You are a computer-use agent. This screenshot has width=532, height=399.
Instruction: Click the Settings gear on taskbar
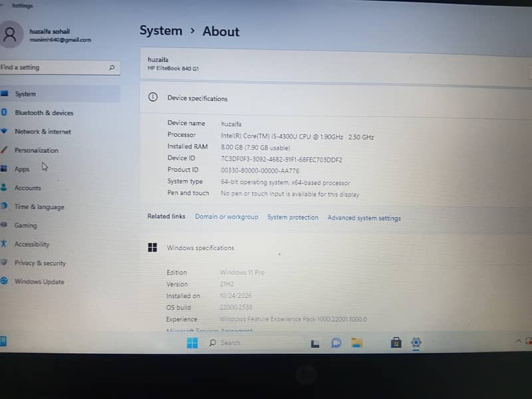(x=416, y=342)
